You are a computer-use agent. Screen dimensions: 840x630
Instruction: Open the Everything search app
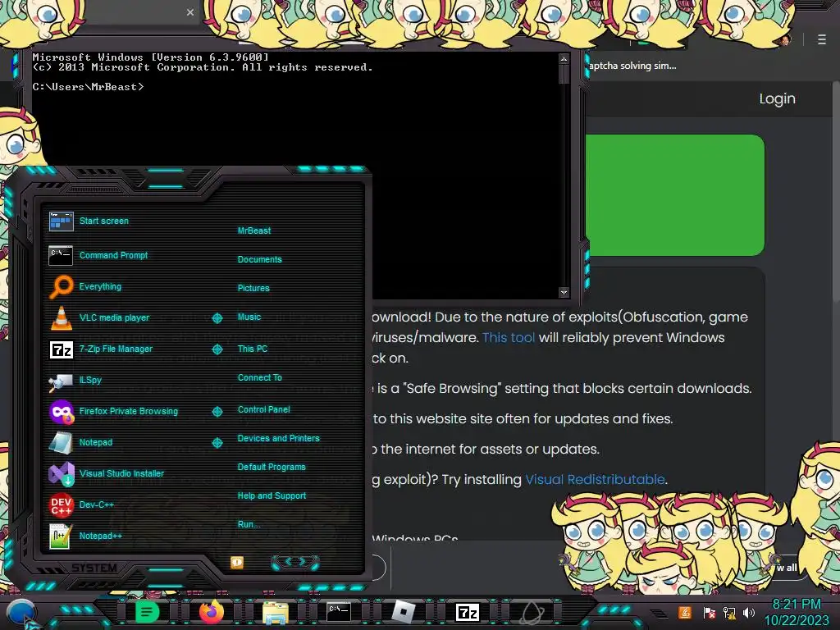pos(85,286)
